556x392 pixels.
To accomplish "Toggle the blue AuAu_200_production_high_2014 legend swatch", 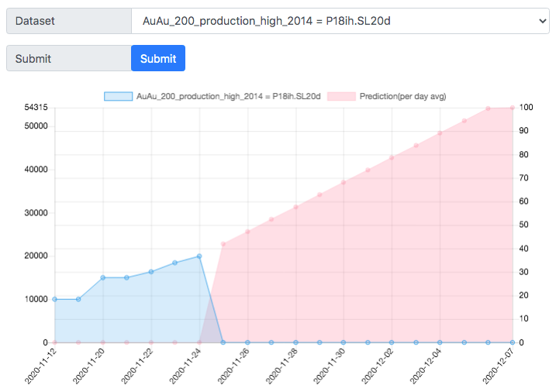I will tap(118, 96).
